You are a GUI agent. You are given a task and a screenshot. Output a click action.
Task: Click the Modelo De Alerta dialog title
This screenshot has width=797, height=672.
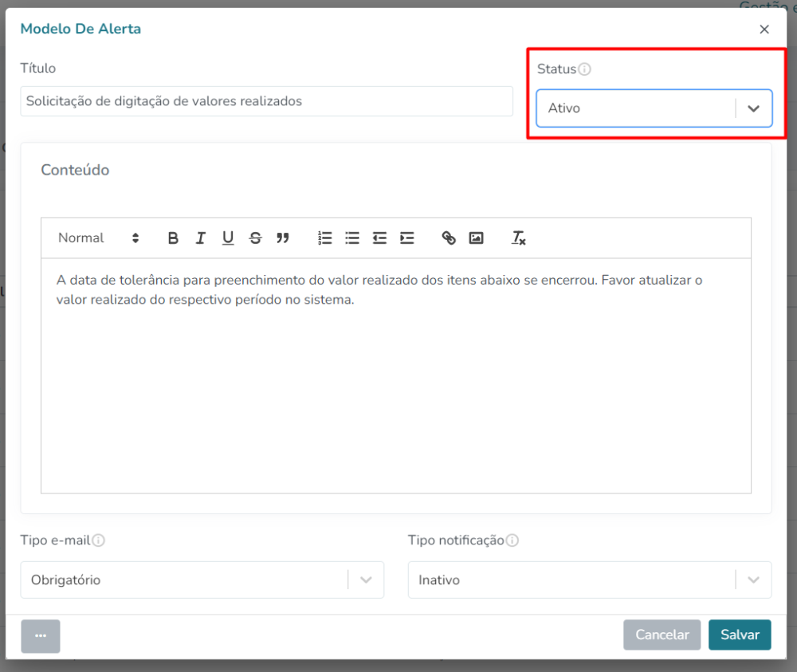pos(80,29)
